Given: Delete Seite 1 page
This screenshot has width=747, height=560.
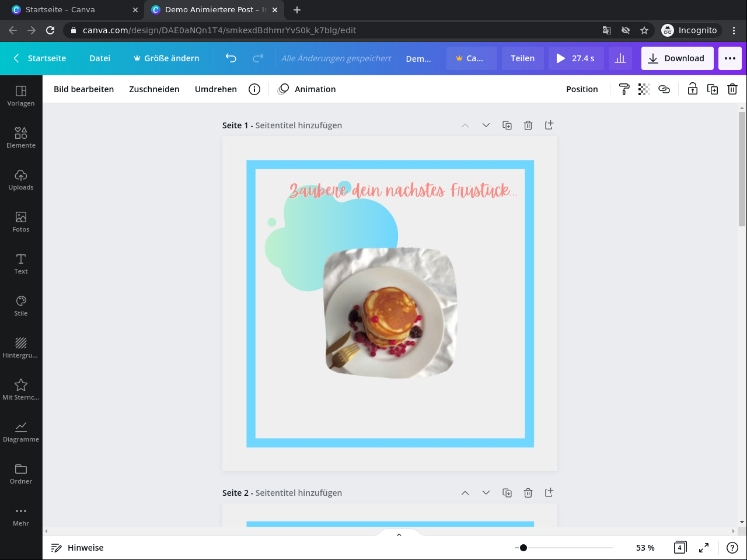Looking at the screenshot, I should 528,125.
